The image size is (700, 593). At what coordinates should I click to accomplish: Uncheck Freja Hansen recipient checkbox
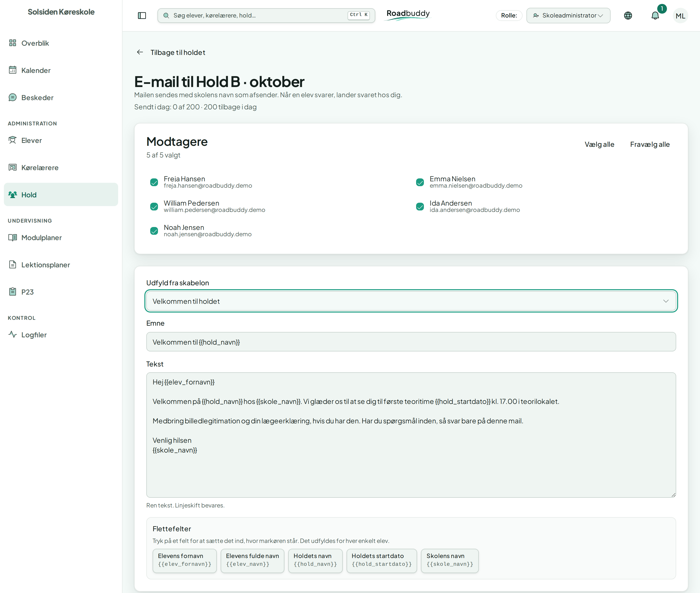pyautogui.click(x=154, y=182)
